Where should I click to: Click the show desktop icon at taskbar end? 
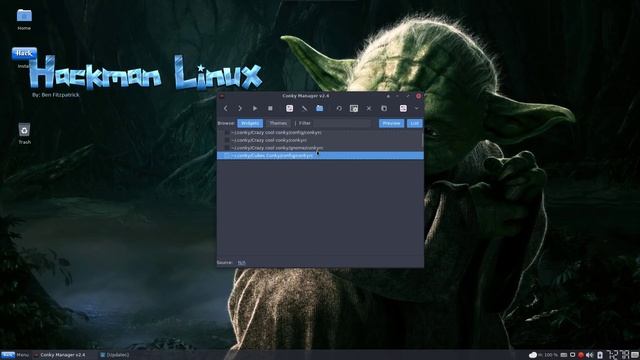pos(635,355)
